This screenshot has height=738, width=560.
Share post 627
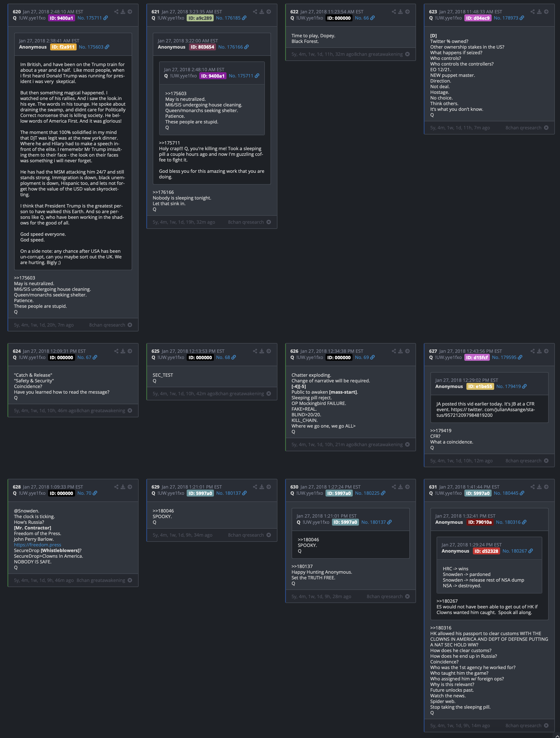click(x=532, y=351)
